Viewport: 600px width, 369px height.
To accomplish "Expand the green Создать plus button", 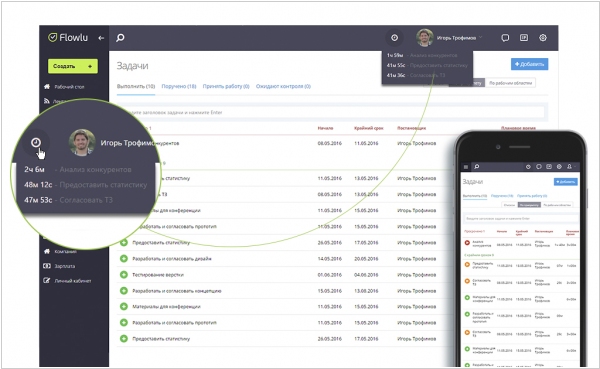I will [73, 66].
